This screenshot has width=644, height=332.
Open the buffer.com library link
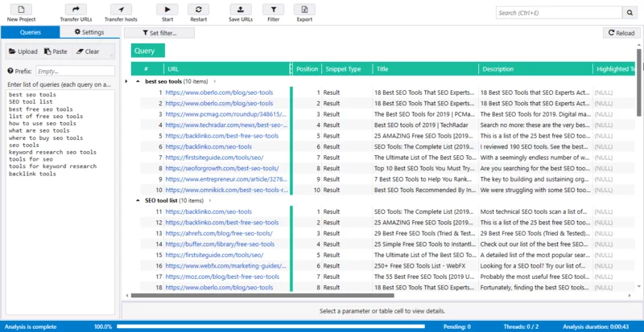[x=220, y=244]
